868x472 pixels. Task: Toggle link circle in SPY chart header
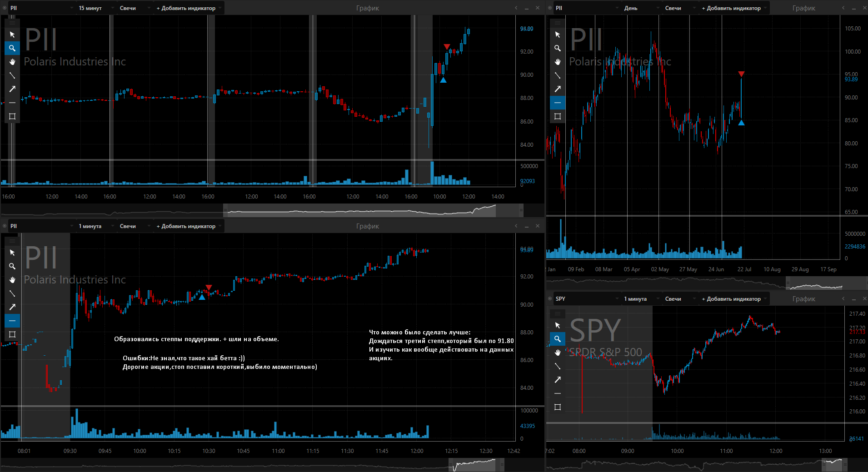[x=550, y=298]
